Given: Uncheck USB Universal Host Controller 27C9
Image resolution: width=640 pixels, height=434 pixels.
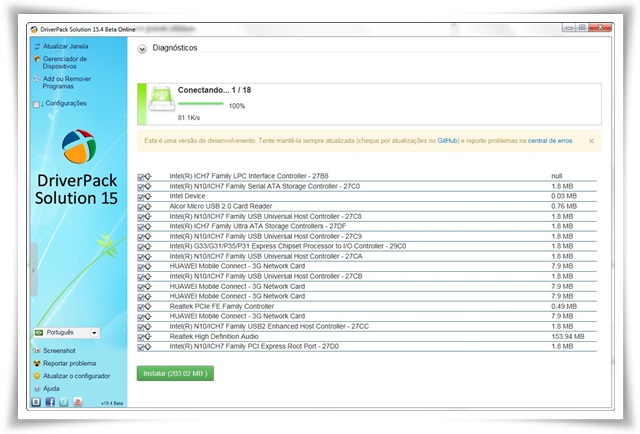Looking at the screenshot, I should (x=140, y=237).
